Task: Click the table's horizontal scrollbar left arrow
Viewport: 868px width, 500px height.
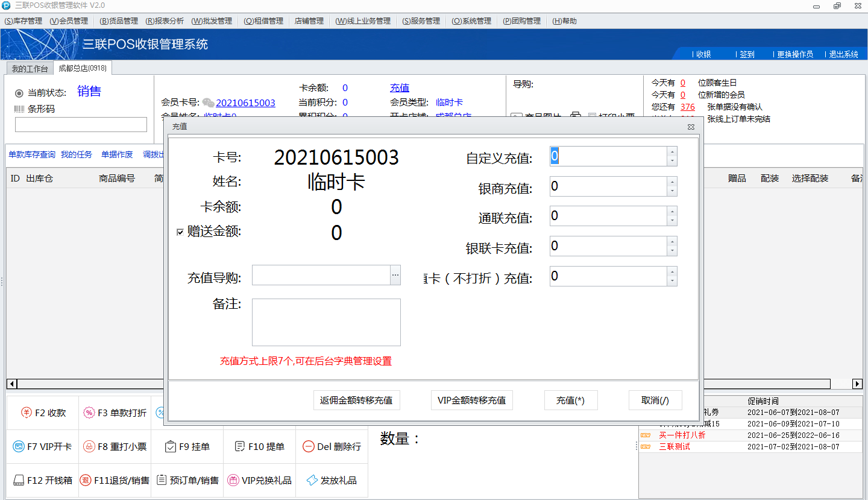Action: point(11,384)
